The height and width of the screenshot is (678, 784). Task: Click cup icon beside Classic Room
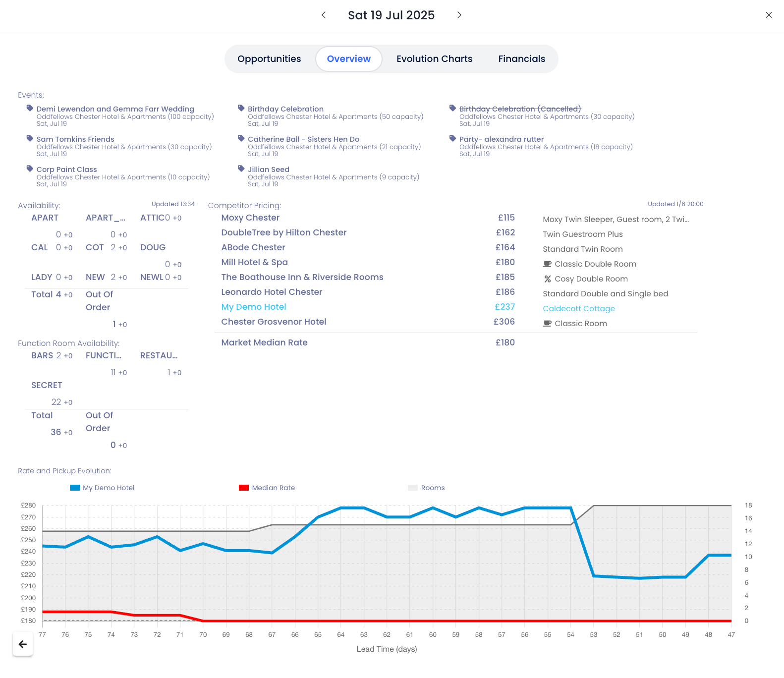(547, 324)
